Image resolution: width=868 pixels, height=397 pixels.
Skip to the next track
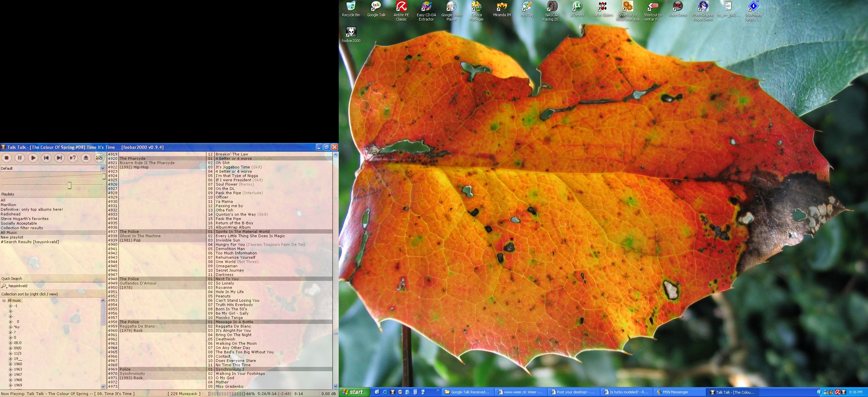(x=59, y=158)
